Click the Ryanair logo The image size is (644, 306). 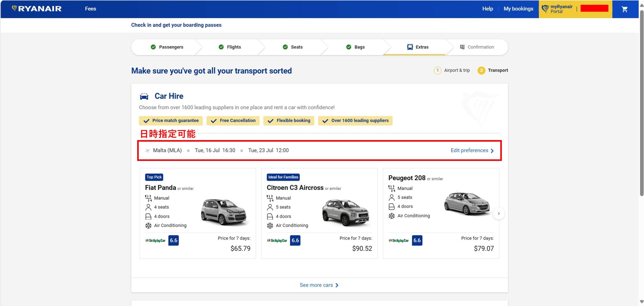coord(36,8)
